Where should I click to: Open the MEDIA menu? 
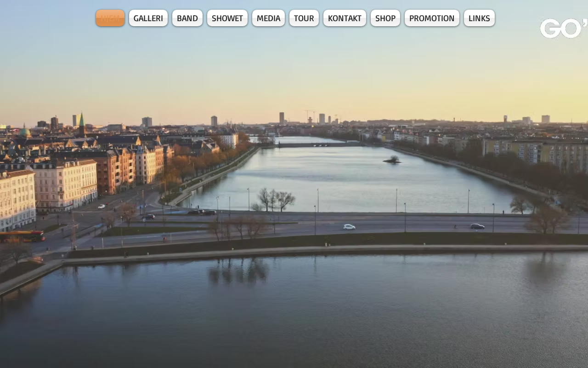click(x=268, y=18)
